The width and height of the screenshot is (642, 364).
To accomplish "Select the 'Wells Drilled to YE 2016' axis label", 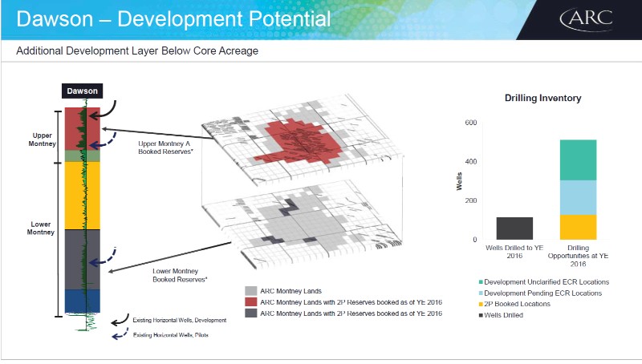I will click(514, 252).
